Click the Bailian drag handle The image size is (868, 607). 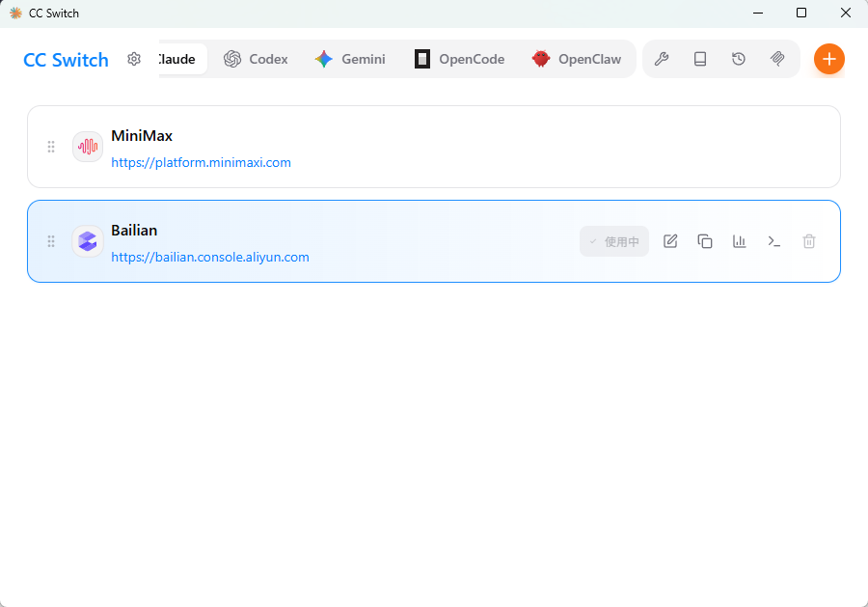pyautogui.click(x=51, y=241)
